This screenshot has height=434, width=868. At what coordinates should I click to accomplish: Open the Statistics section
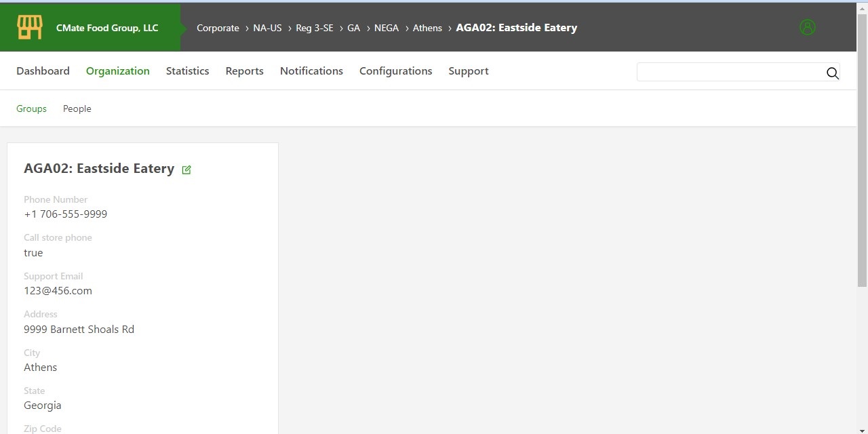(x=187, y=71)
